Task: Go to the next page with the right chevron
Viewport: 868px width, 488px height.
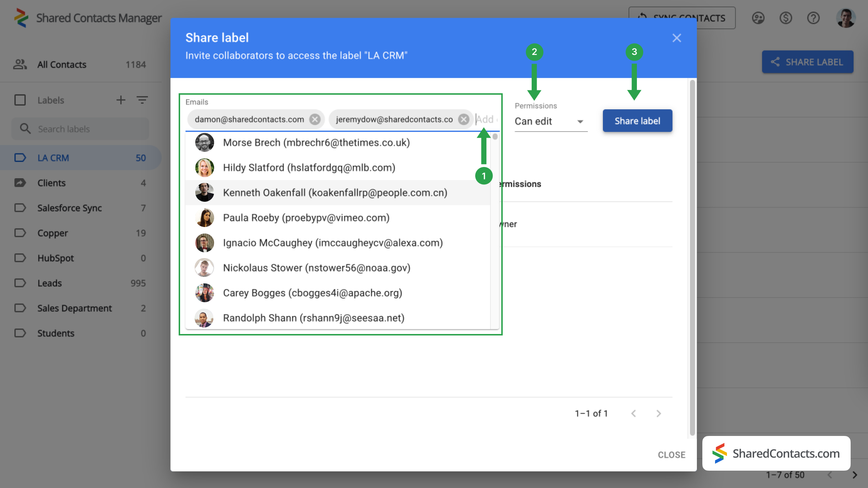Action: tap(855, 475)
